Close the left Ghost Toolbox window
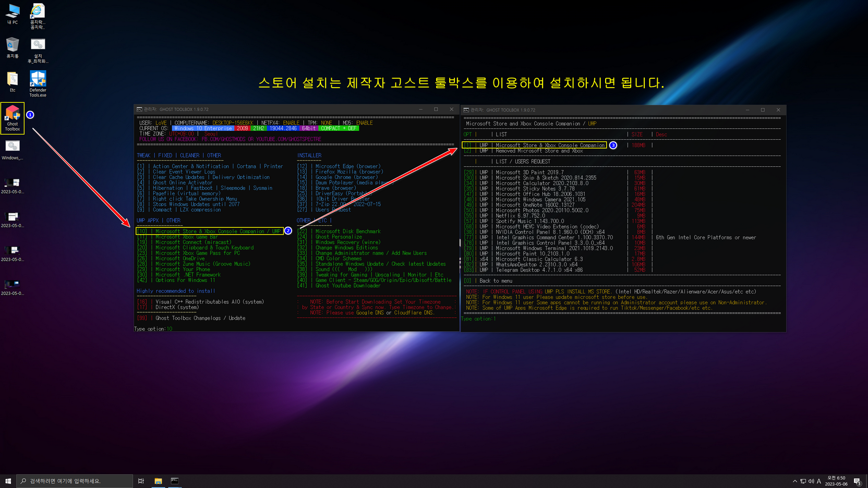The height and width of the screenshot is (488, 868). (x=452, y=109)
